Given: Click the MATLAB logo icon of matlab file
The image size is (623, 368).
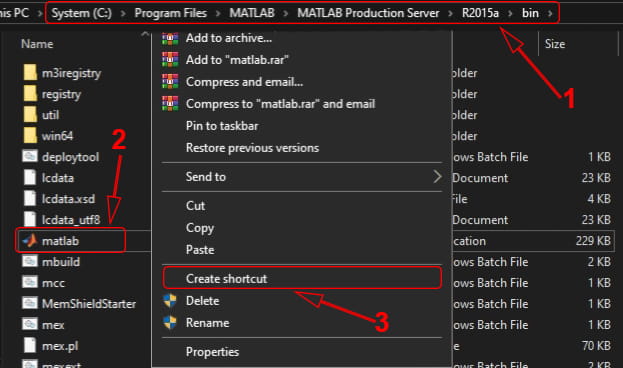Looking at the screenshot, I should 30,240.
